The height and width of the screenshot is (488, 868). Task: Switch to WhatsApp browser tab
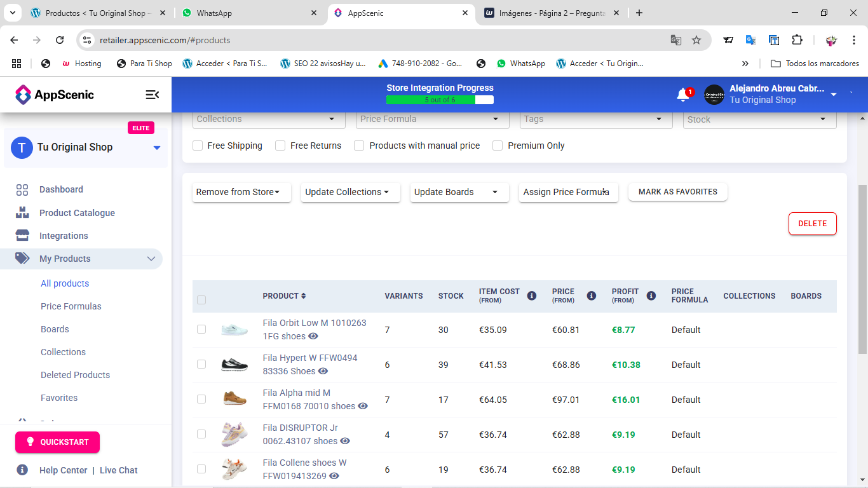click(x=250, y=13)
